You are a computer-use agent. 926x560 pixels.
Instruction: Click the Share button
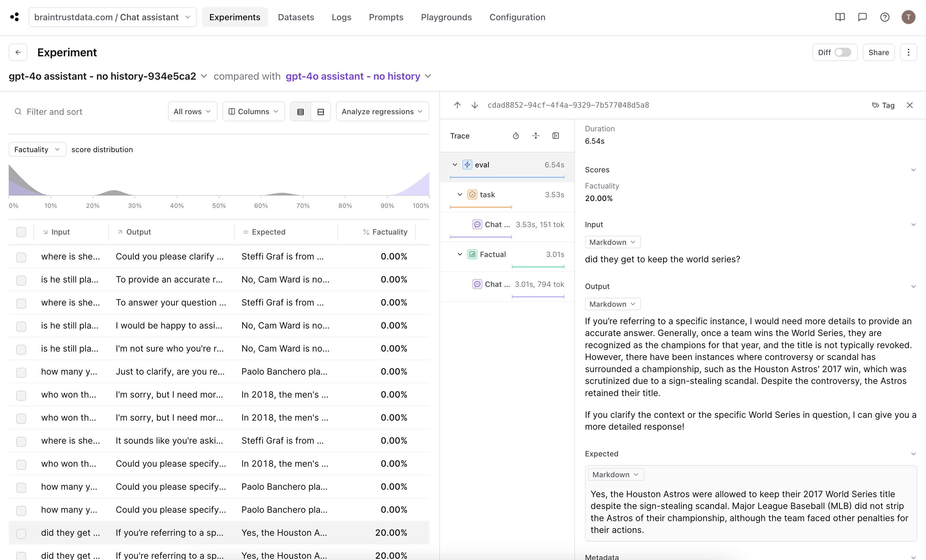point(878,53)
